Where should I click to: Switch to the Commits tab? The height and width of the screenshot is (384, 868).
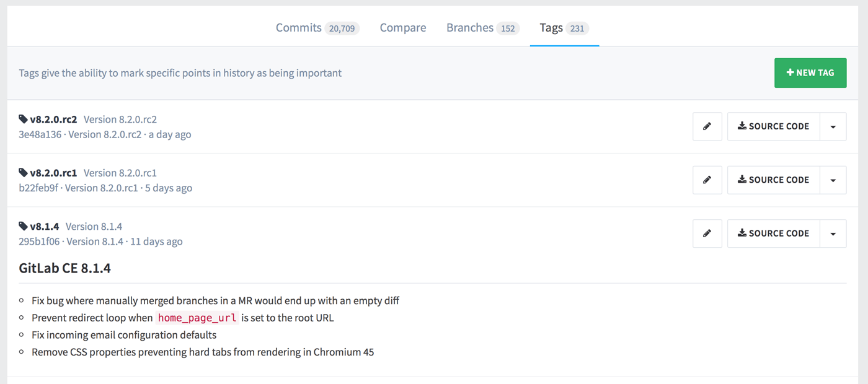tap(299, 28)
